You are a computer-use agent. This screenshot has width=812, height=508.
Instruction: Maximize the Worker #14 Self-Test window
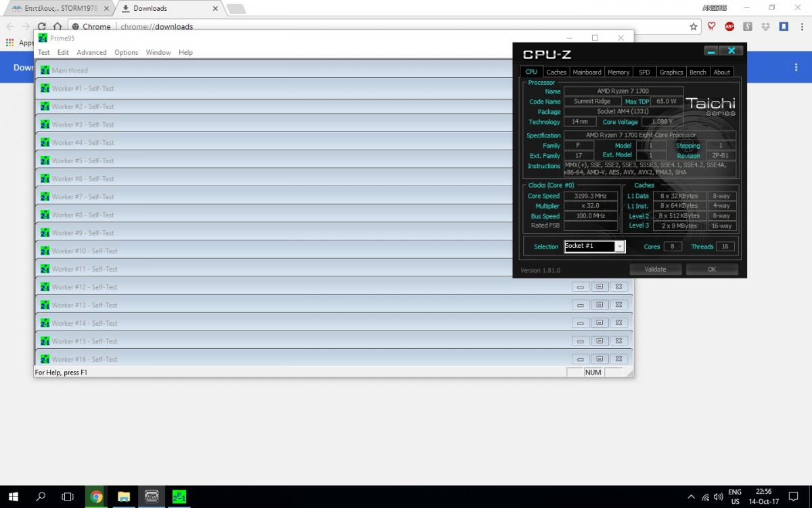click(x=599, y=323)
